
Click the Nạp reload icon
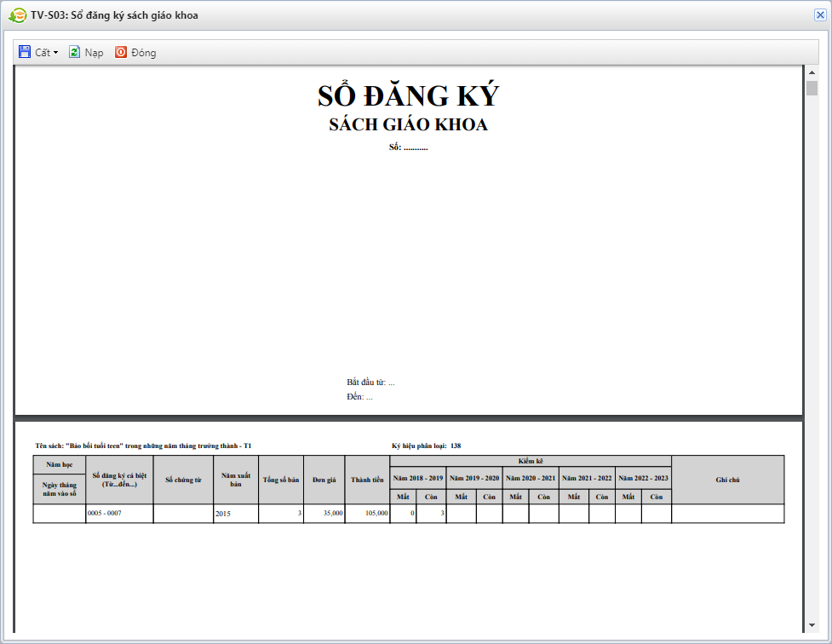click(x=74, y=52)
